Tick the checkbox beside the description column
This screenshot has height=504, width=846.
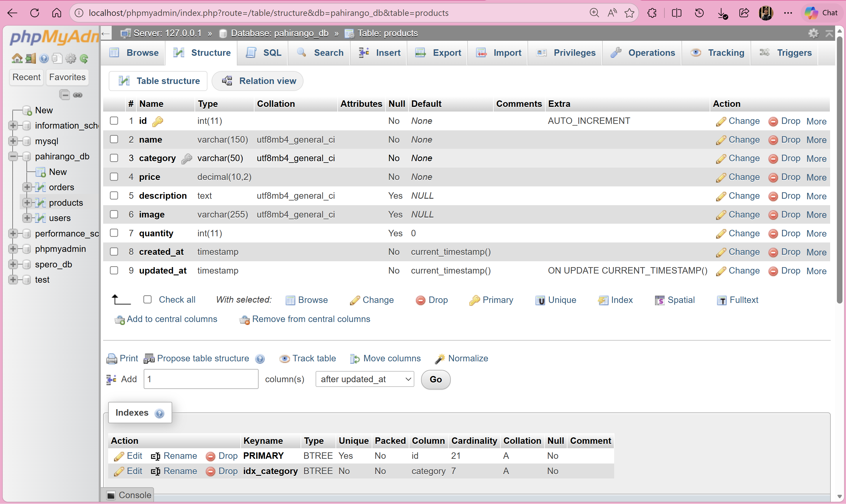tap(114, 195)
